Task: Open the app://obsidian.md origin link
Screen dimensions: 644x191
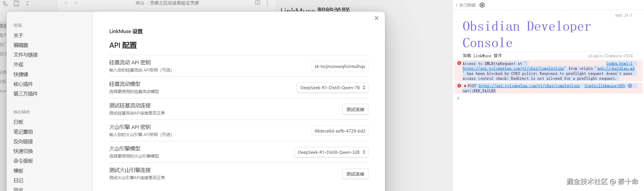Action: pos(616,68)
